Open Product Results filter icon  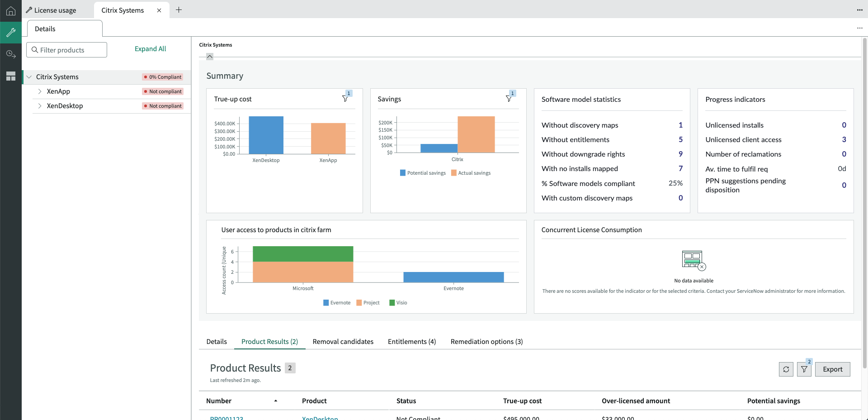(804, 369)
